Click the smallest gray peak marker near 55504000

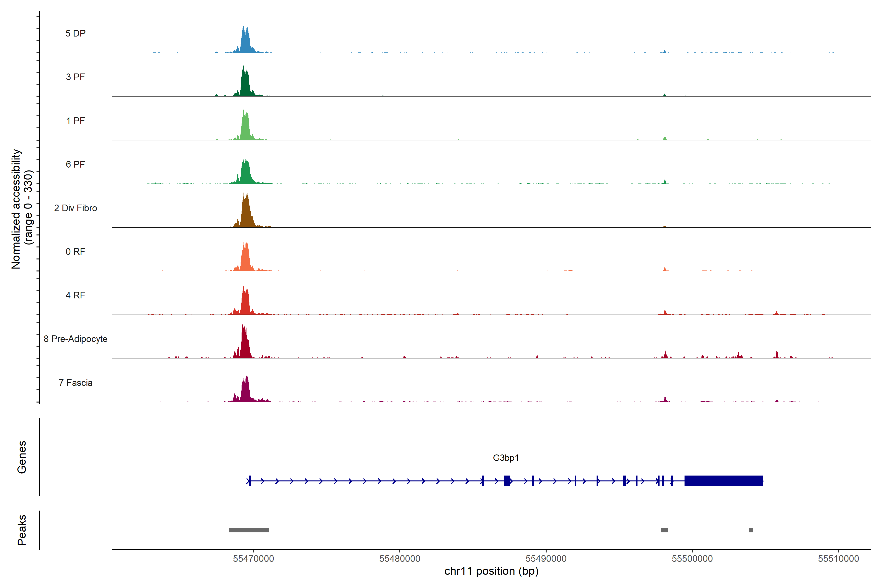coord(751,530)
